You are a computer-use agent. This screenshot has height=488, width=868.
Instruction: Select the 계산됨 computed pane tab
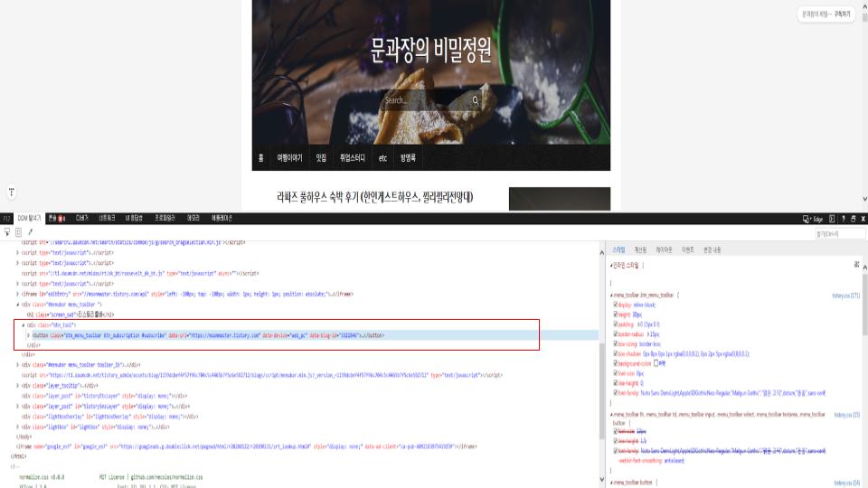pyautogui.click(x=640, y=250)
